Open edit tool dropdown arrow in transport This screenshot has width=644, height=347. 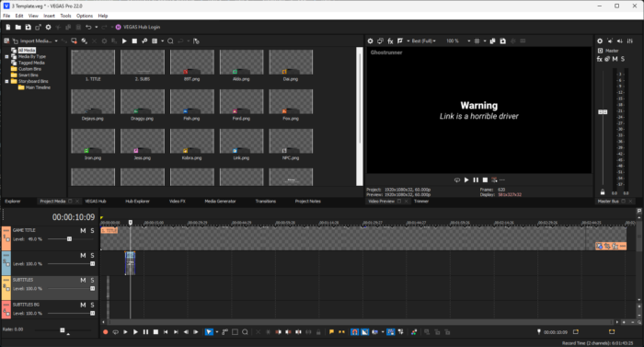pyautogui.click(x=217, y=332)
